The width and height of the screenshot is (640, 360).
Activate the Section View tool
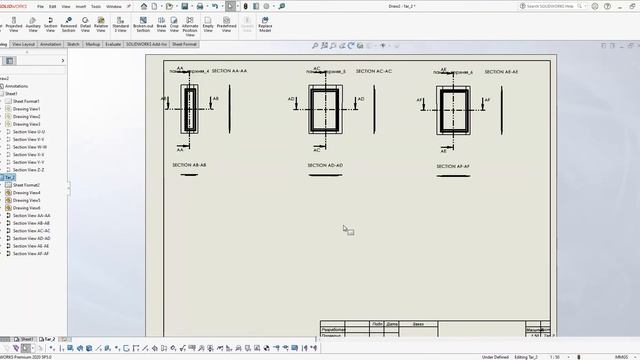[51, 24]
